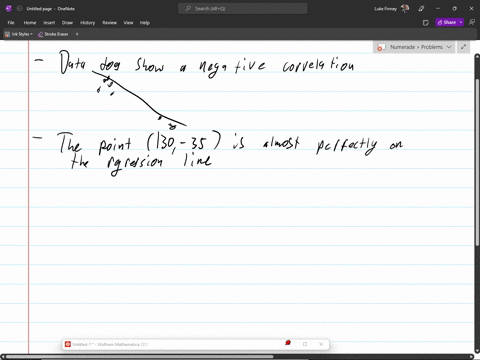Click the comments icon right of Share
The image size is (480, 360).
472,22
